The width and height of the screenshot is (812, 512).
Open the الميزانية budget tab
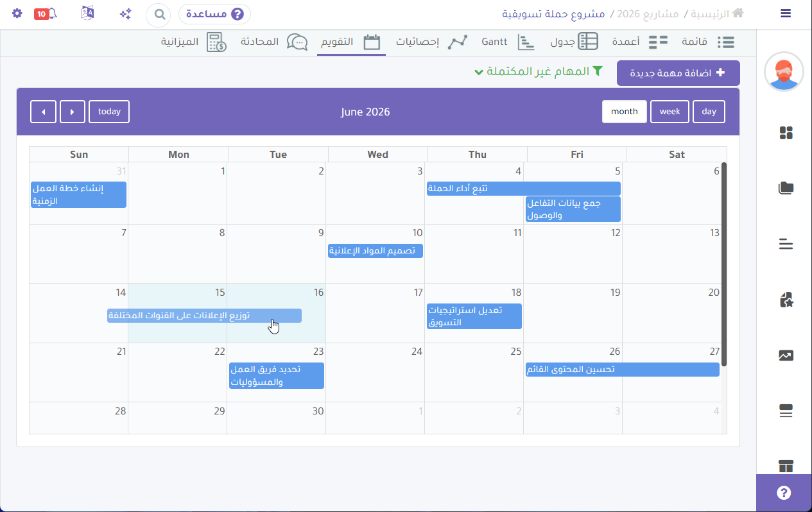pos(193,42)
